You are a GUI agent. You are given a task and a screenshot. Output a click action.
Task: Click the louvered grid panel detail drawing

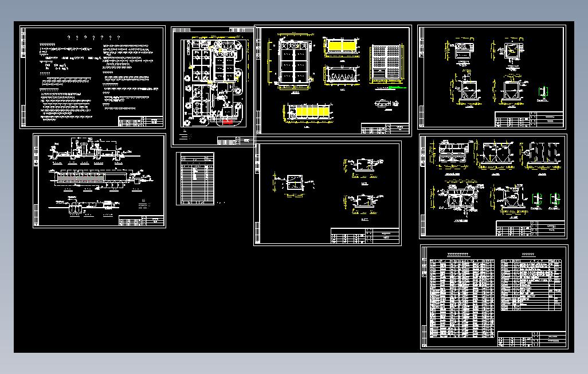click(x=387, y=64)
